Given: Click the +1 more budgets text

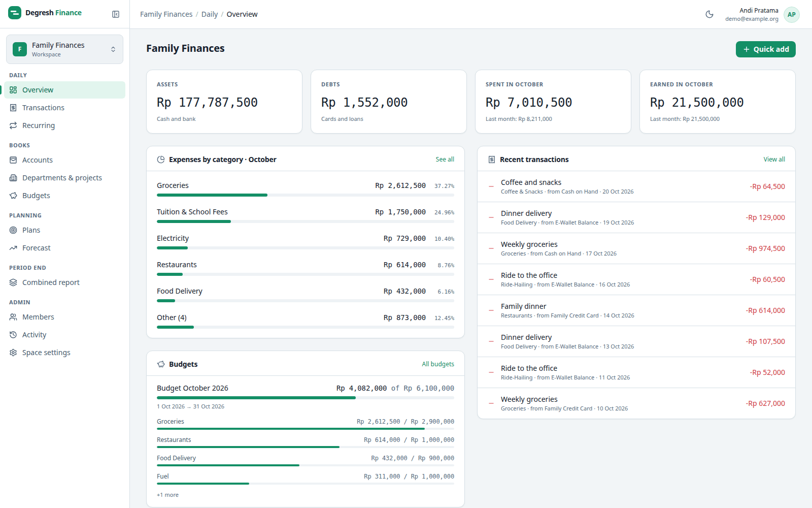Looking at the screenshot, I should (x=167, y=495).
